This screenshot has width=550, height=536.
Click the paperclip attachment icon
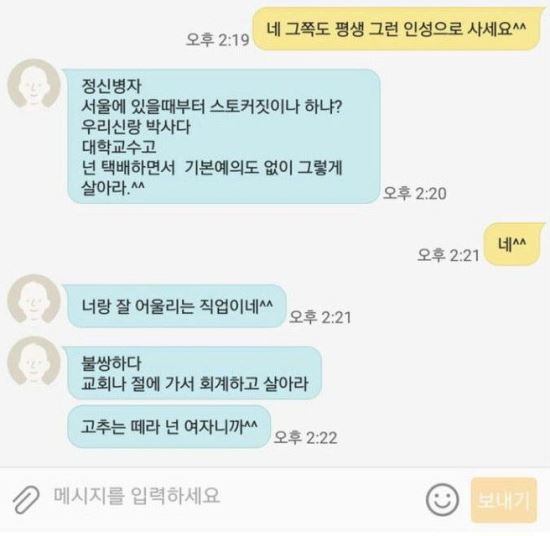(26, 499)
